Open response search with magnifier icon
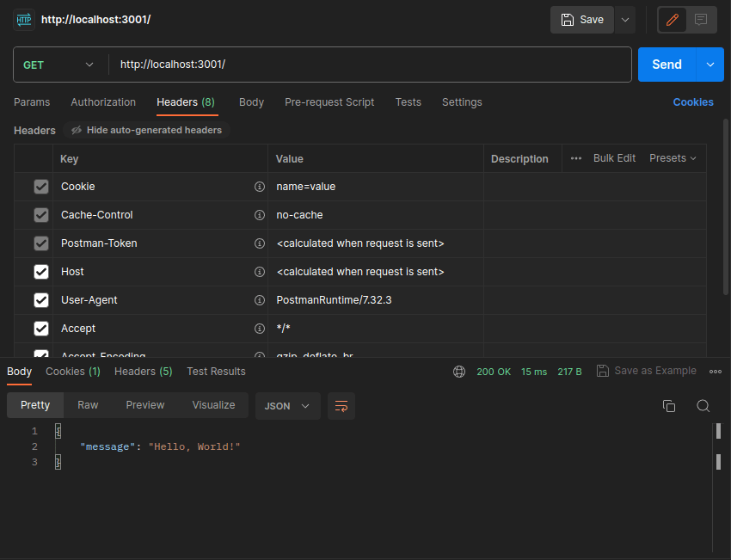Screen dimensions: 731x560 (703, 406)
